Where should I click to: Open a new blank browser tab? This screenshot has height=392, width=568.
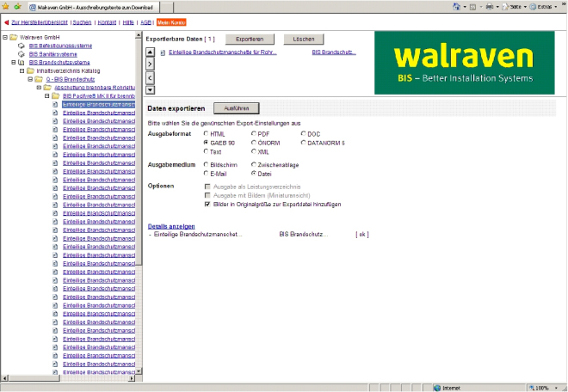tap(166, 7)
